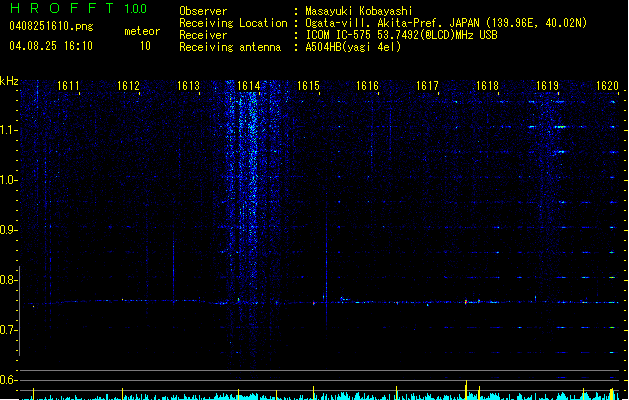629x400 pixels.
Task: Click the A504HB(yagi 4el) antenna text
Action: coord(353,47)
